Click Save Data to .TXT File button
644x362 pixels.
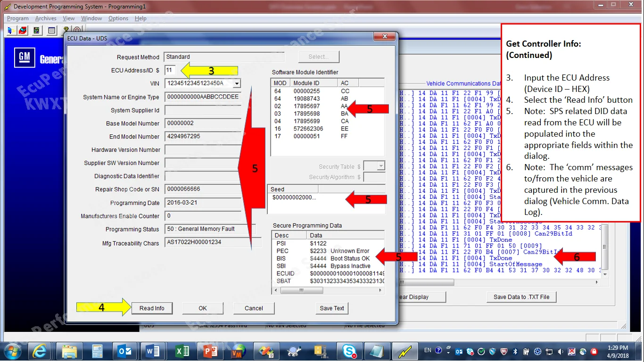tap(521, 297)
